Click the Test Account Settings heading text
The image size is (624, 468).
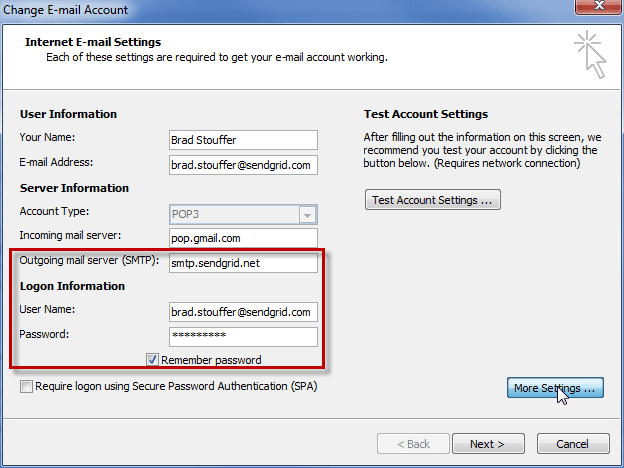[x=424, y=114]
